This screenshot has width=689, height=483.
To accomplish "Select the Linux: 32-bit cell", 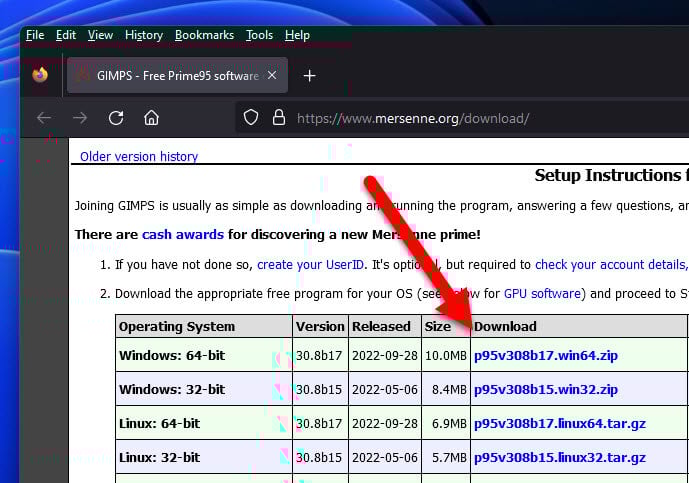I will click(x=204, y=457).
